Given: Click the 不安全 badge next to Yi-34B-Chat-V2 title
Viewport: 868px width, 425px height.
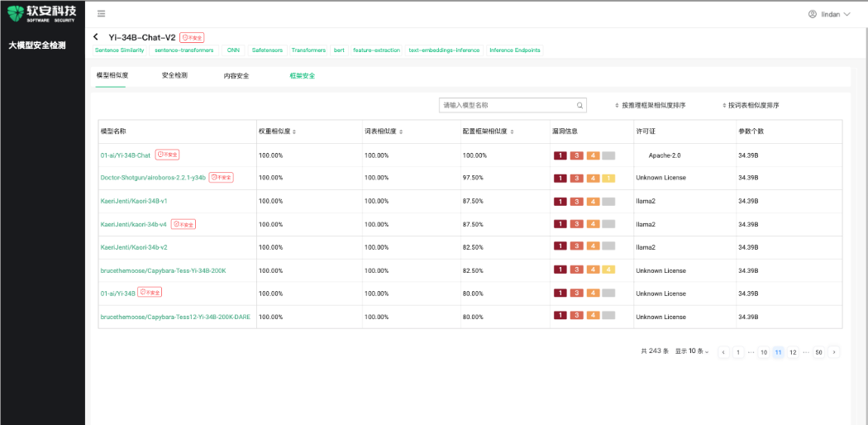Looking at the screenshot, I should coord(192,38).
